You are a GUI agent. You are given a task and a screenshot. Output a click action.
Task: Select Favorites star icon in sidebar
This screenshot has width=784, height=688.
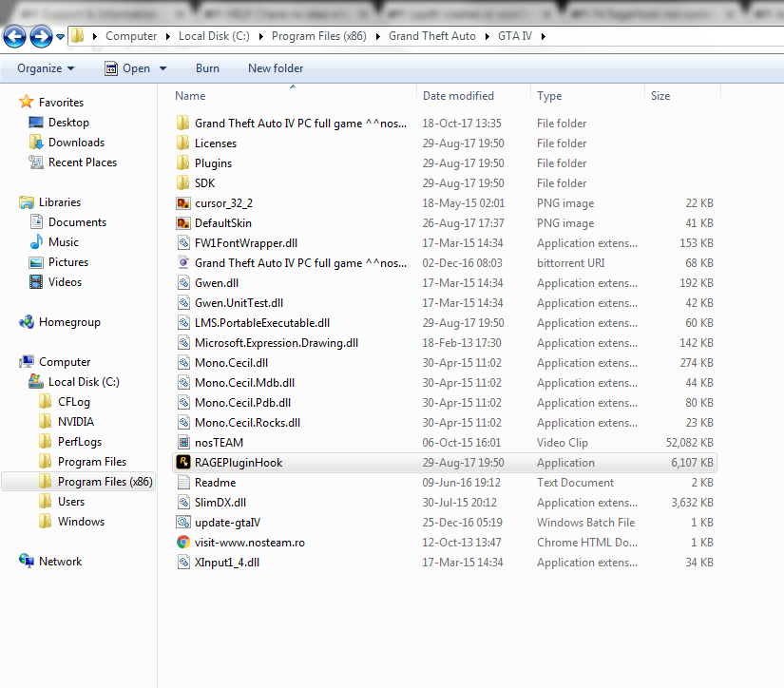(26, 102)
